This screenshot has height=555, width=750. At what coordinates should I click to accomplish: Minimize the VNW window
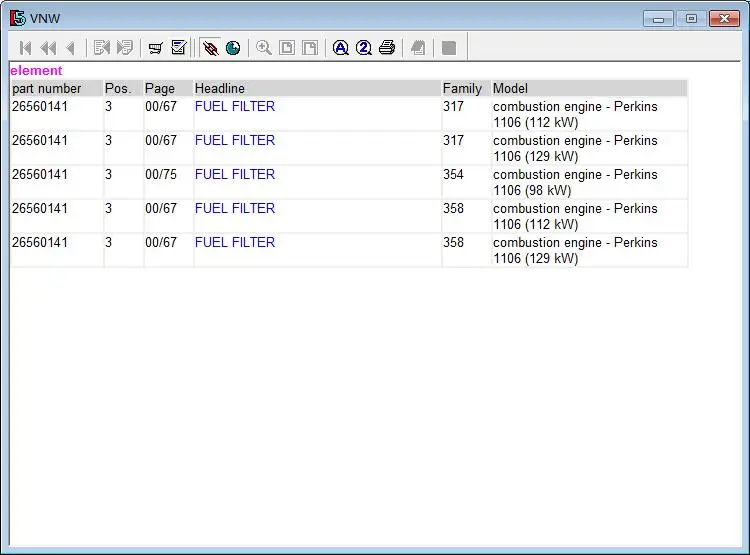pos(659,19)
